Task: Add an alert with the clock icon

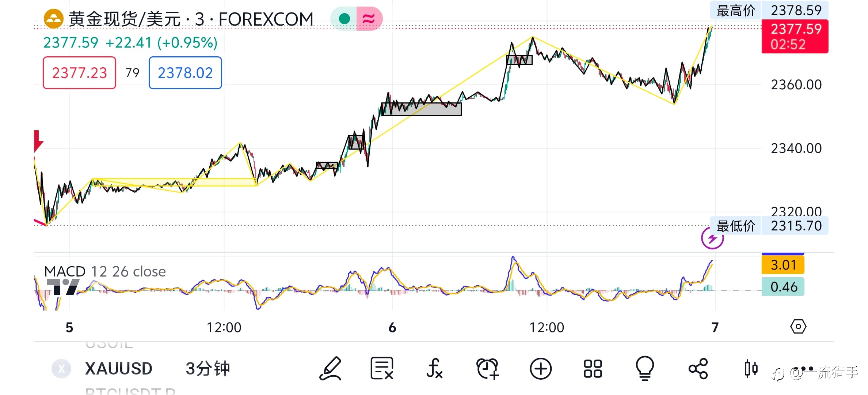Action: tap(487, 368)
